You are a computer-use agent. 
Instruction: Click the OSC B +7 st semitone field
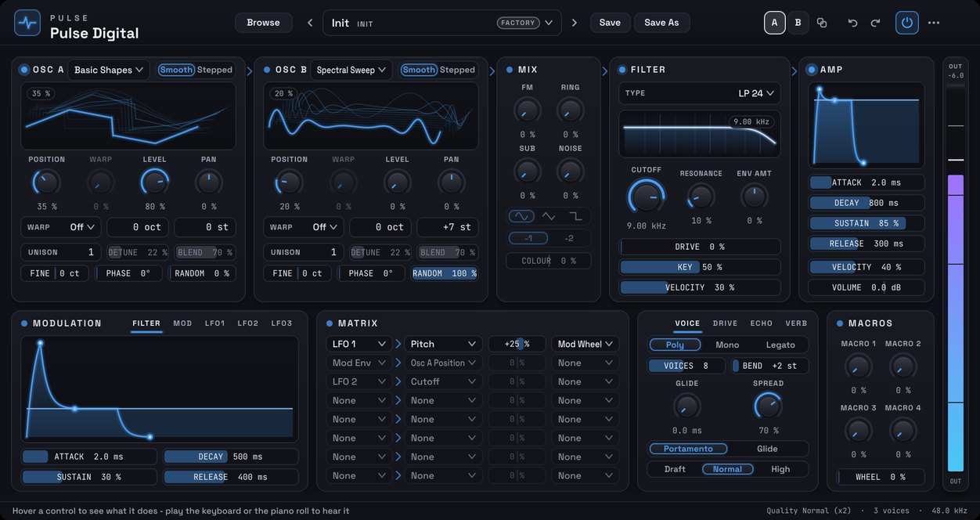(448, 227)
